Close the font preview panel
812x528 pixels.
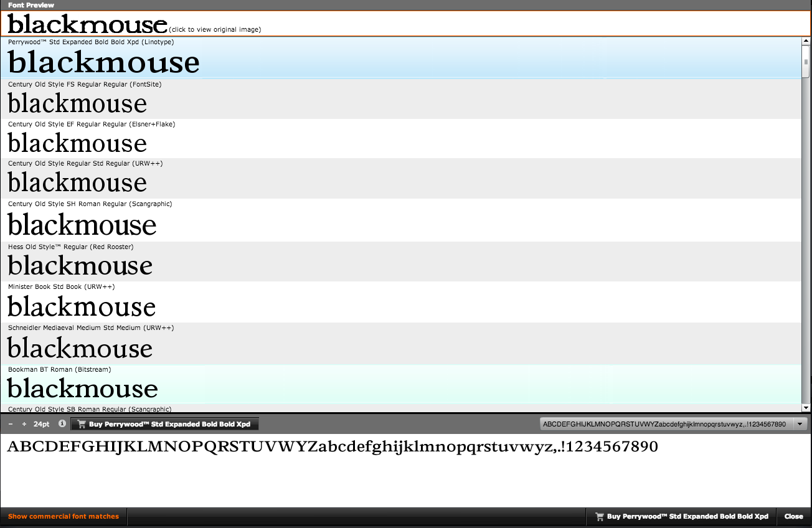[793, 517]
